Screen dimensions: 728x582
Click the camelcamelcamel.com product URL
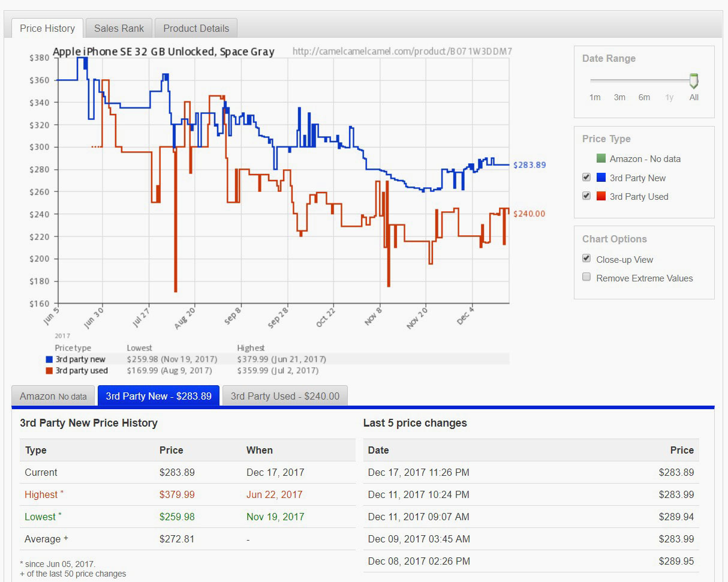pos(402,52)
